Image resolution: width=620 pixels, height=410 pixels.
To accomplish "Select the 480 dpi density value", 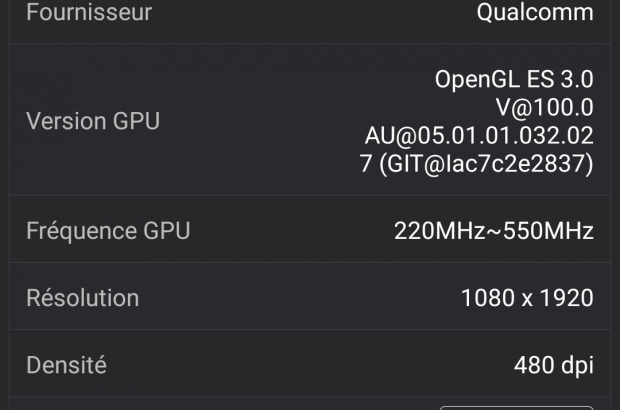I will [x=554, y=365].
